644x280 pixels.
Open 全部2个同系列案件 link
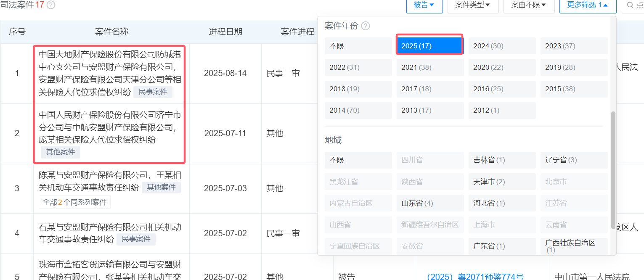[74, 202]
